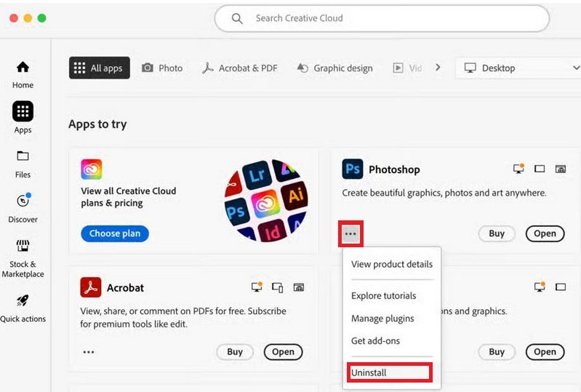Open Quick actions rocket icon

23,301
